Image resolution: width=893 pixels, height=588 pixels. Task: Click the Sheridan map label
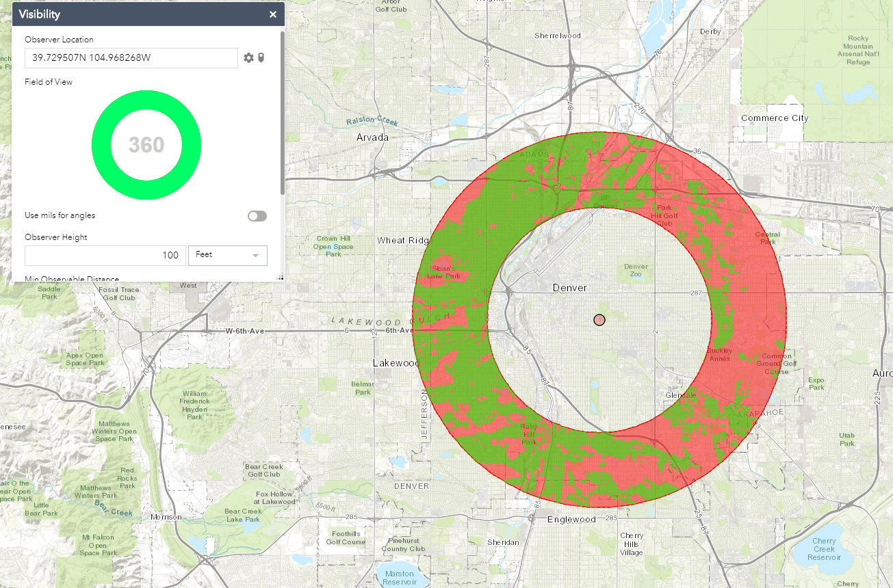[x=503, y=542]
